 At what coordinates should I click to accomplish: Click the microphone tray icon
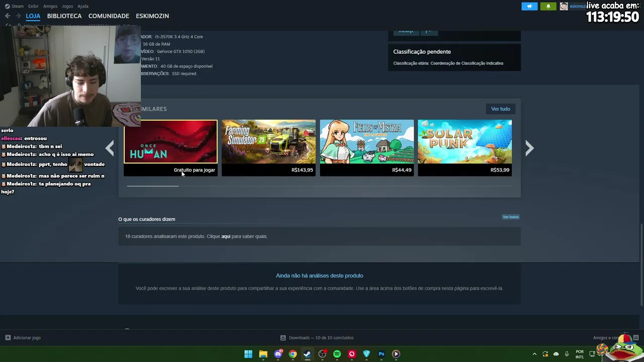(567, 354)
